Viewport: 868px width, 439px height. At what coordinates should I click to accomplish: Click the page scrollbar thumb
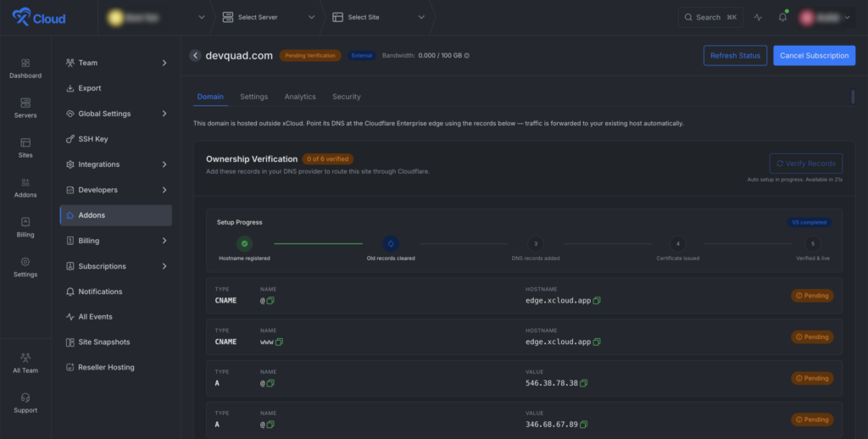pyautogui.click(x=853, y=97)
